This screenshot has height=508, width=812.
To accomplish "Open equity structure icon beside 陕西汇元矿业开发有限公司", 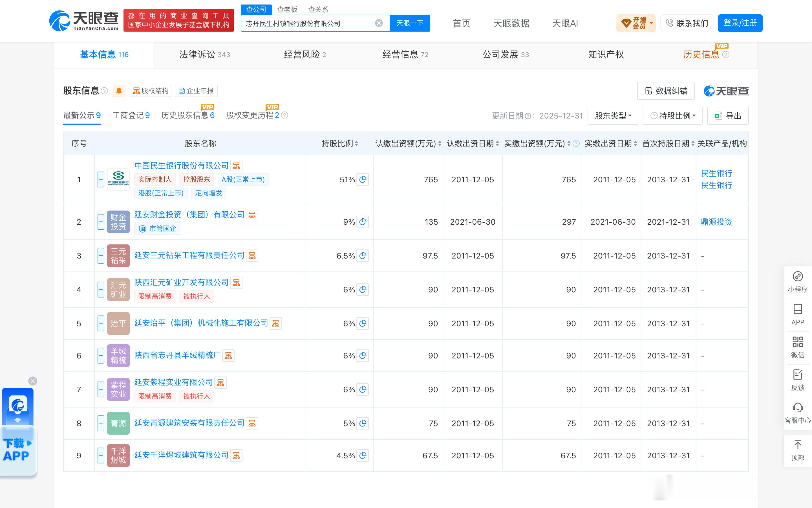I will pos(236,283).
